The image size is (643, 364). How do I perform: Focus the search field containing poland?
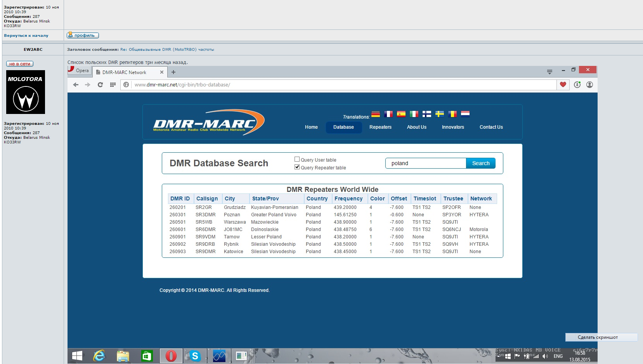426,163
